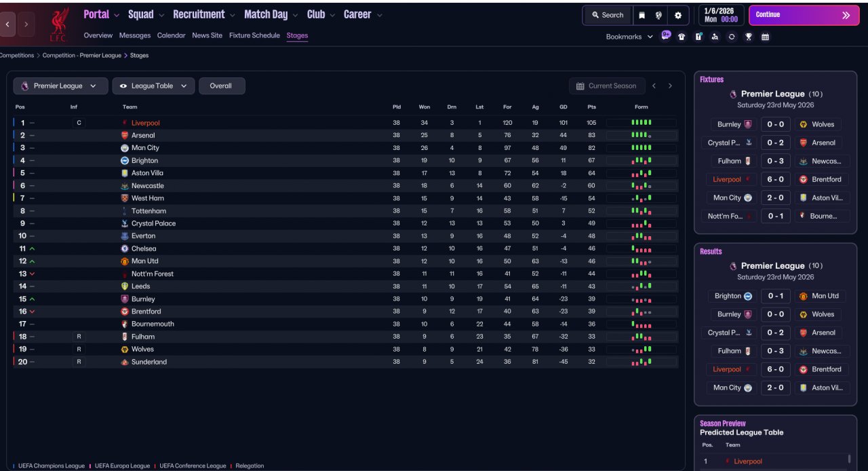This screenshot has width=868, height=471.
Task: Expand the Club menu
Action: click(x=321, y=14)
